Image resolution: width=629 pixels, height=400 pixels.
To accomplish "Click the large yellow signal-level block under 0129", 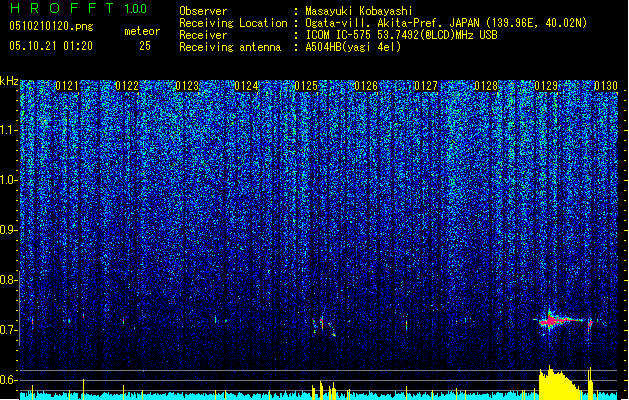I will (560, 383).
